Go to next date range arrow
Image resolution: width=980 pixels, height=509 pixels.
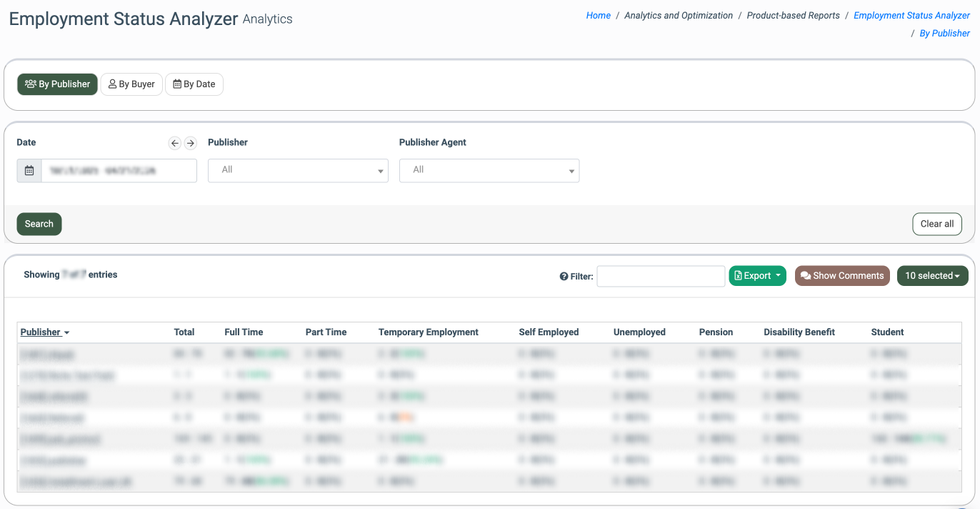click(190, 143)
